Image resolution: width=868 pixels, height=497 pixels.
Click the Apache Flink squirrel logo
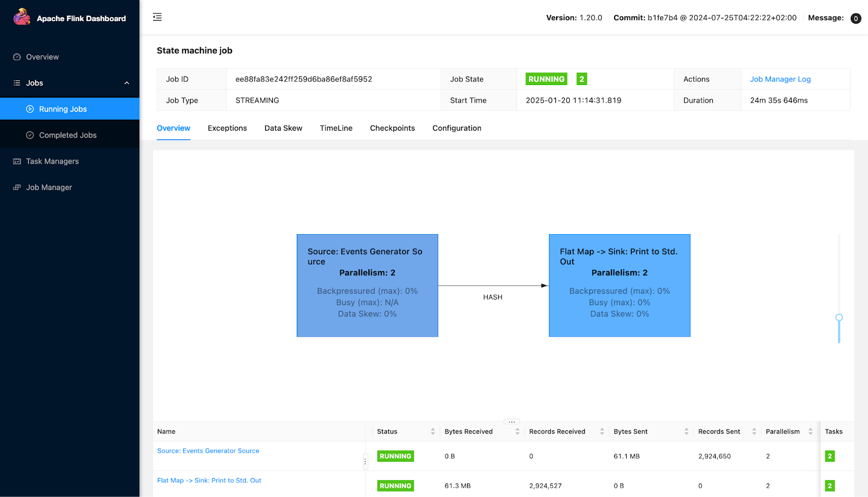22,17
